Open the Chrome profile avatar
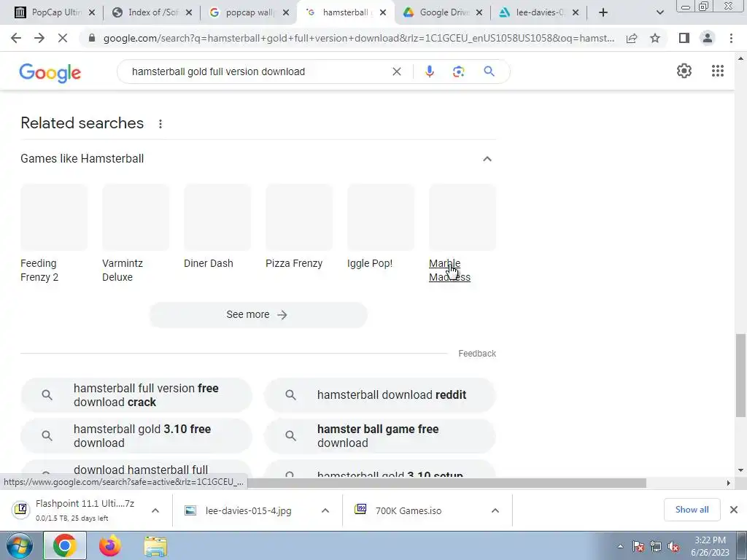 coord(708,38)
